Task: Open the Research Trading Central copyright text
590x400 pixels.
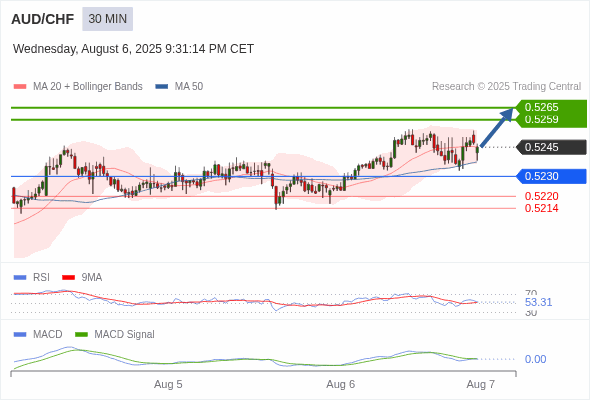Action: pyautogui.click(x=506, y=87)
